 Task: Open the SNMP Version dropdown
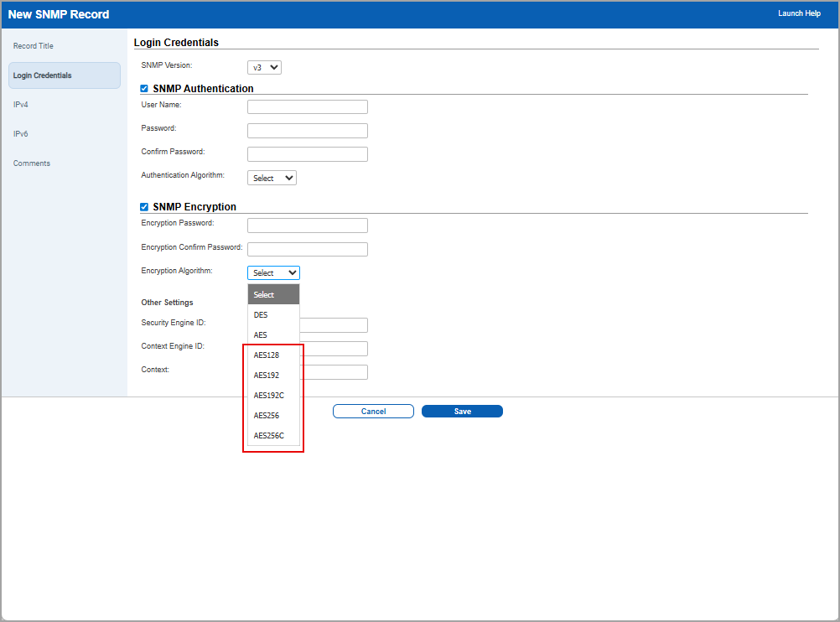pos(264,67)
